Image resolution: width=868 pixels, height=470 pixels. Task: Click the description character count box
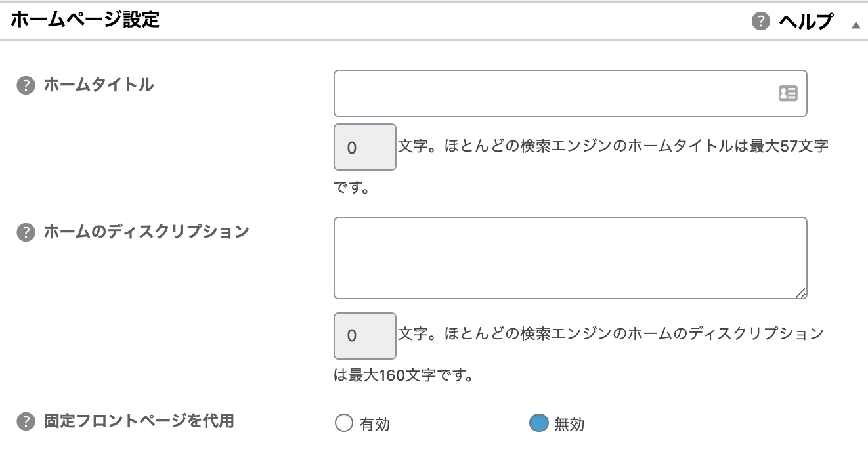click(x=365, y=335)
